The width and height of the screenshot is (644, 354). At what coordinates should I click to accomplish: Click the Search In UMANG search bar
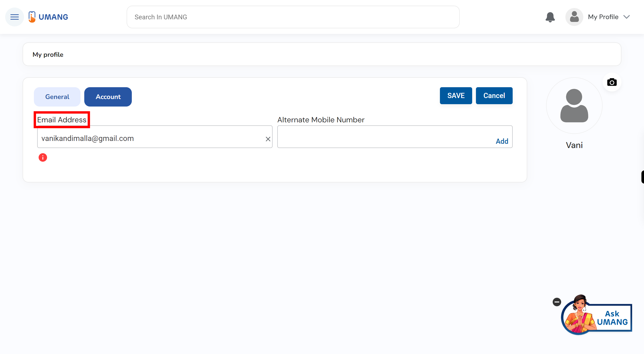292,17
